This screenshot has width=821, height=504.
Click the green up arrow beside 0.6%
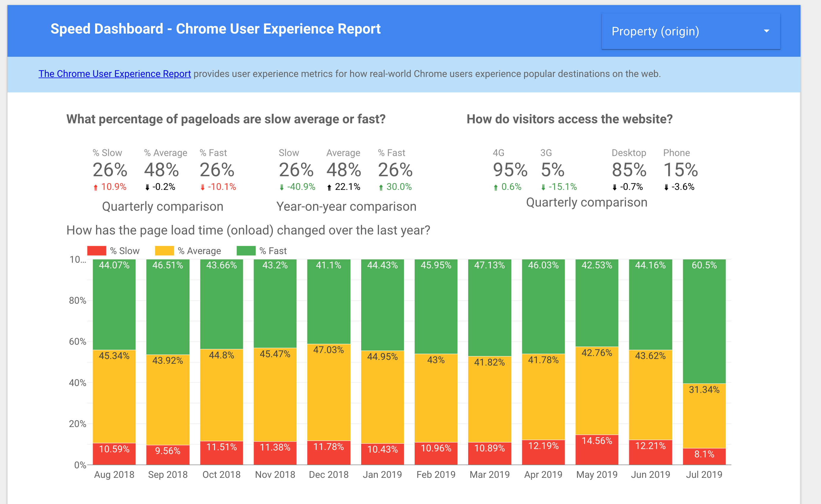click(496, 188)
